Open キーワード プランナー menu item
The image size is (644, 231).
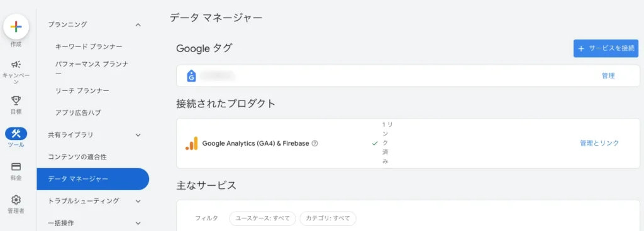89,46
